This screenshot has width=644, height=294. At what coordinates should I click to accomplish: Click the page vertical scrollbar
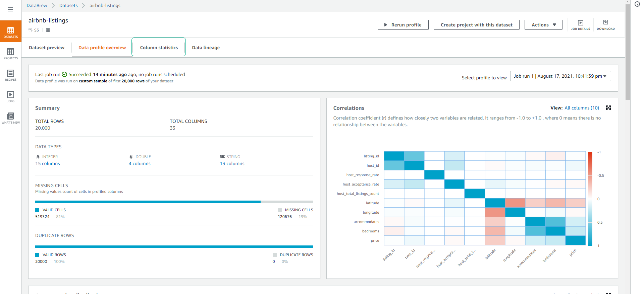(x=628, y=52)
